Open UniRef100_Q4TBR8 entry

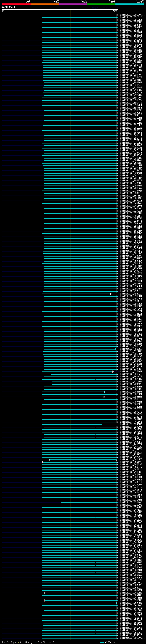131,598
